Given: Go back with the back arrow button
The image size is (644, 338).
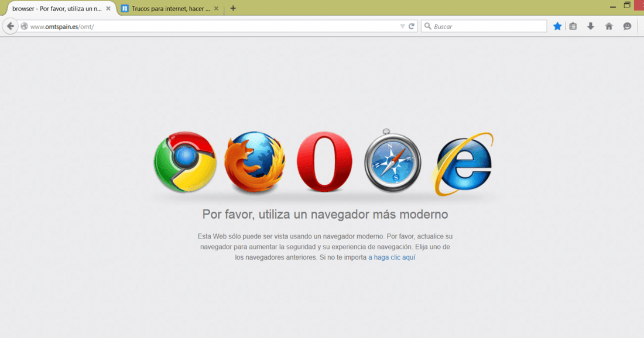Looking at the screenshot, I should click(x=11, y=26).
